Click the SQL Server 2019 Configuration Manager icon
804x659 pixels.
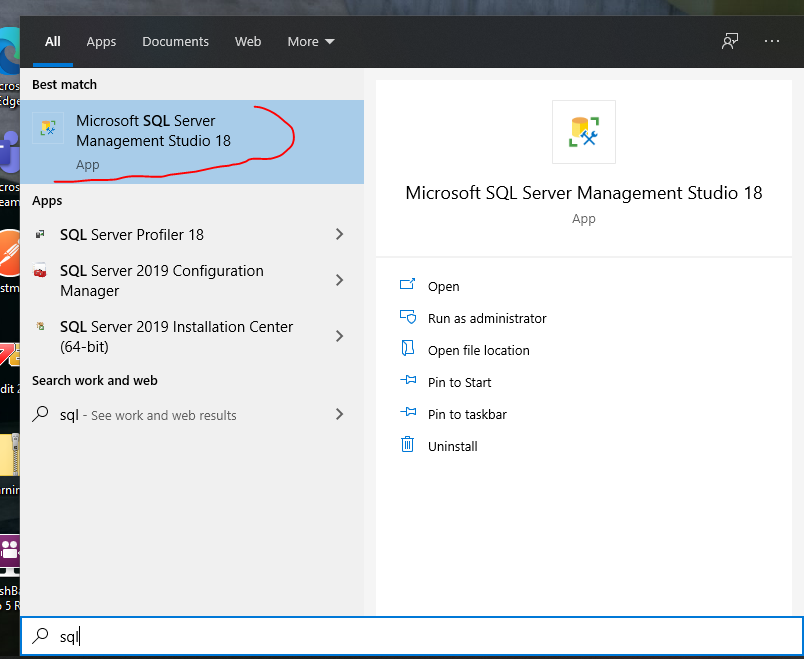click(40, 271)
